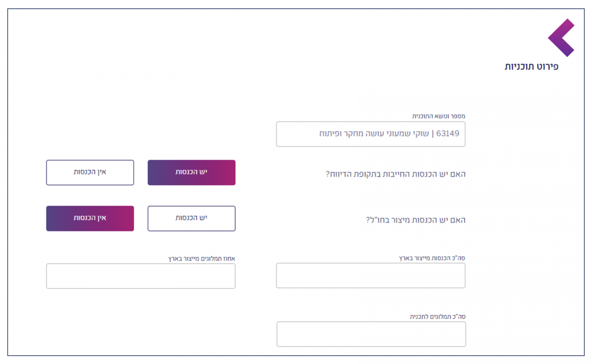This screenshot has width=592, height=364.
Task: Click the 'אחוז תמלוגים מייצור בארץ' label
Action: pos(202,258)
